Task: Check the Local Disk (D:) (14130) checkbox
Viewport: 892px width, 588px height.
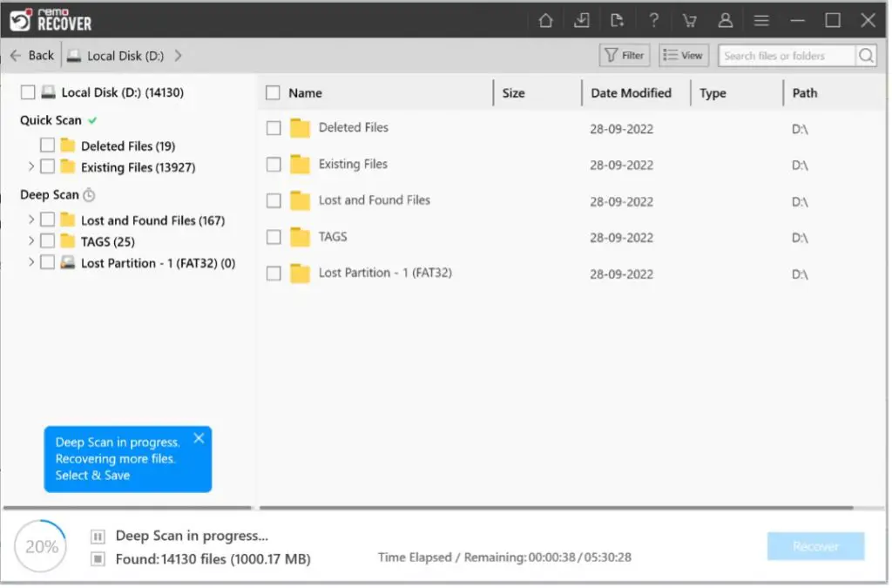Action: pos(28,92)
